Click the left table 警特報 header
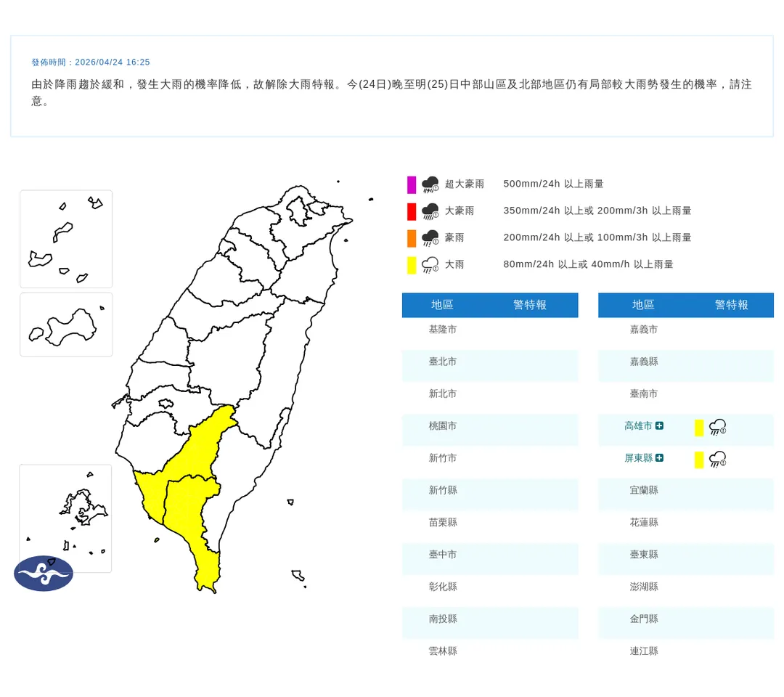Screen dimensions: 784x697 pyautogui.click(x=530, y=305)
